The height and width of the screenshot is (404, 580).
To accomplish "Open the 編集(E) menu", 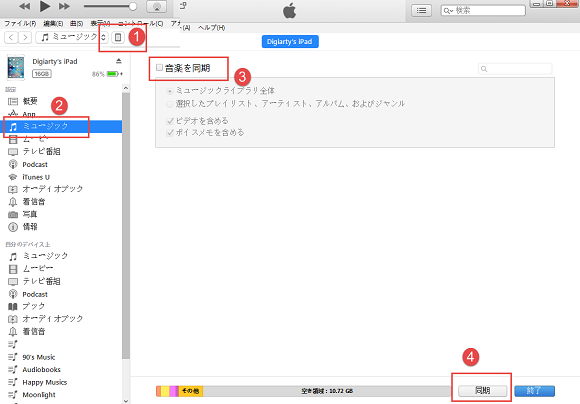I will 53,23.
